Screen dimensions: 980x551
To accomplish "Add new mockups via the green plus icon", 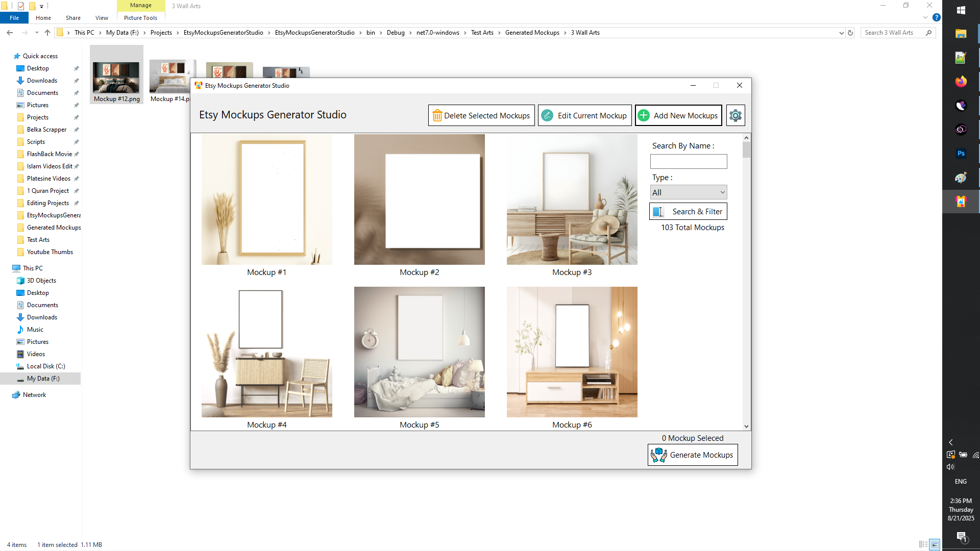I will [x=644, y=115].
